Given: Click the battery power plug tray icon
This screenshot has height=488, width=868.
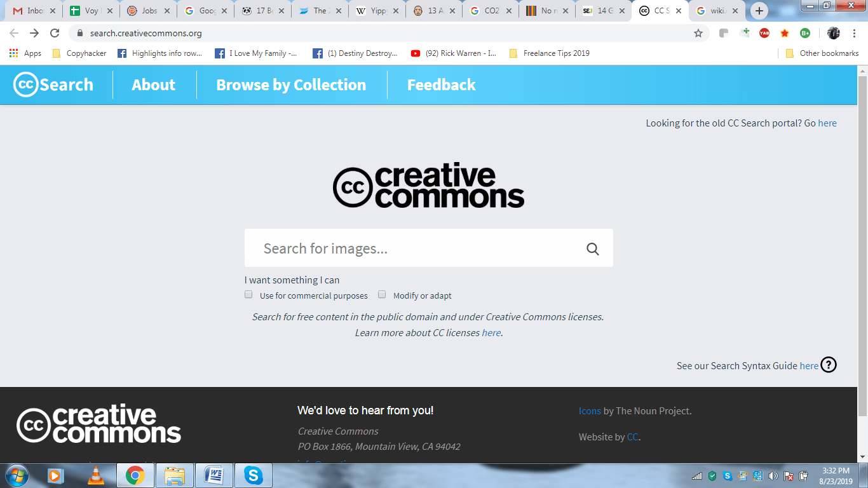Looking at the screenshot, I should tap(803, 476).
